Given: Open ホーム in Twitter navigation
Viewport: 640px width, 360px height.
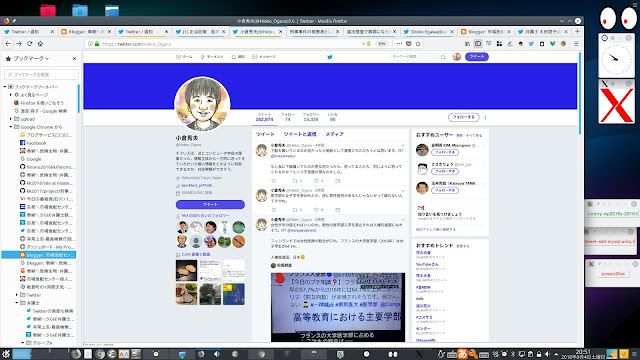Looking at the screenshot, I should [x=184, y=57].
